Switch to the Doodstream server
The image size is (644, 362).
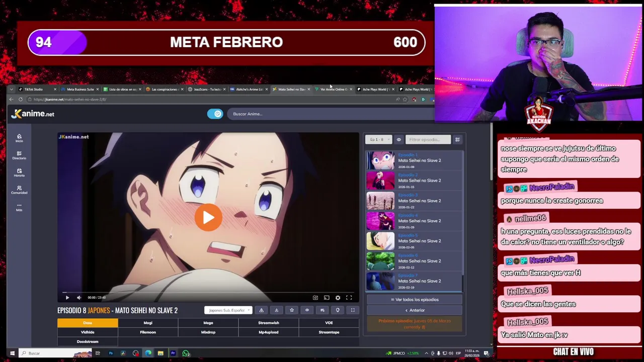click(x=88, y=342)
